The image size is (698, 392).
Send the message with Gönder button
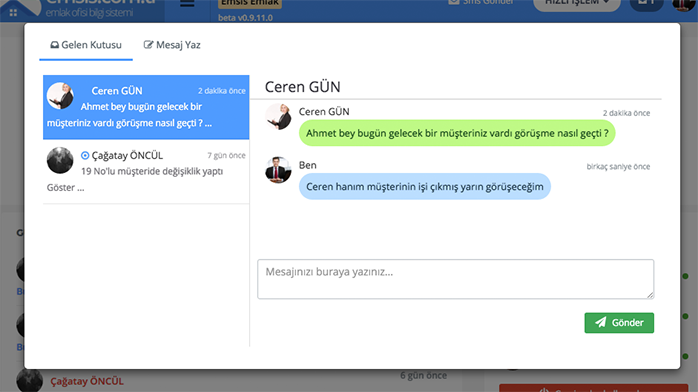coord(619,323)
